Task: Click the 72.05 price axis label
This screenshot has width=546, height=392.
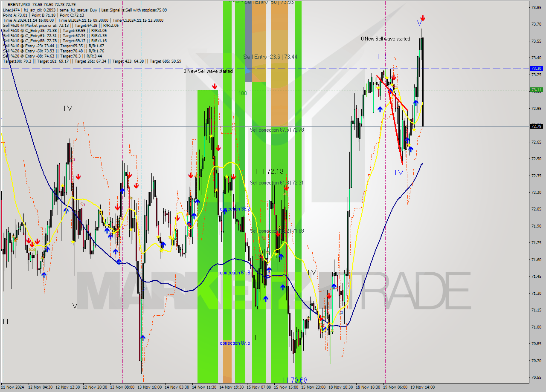Action: (x=536, y=209)
